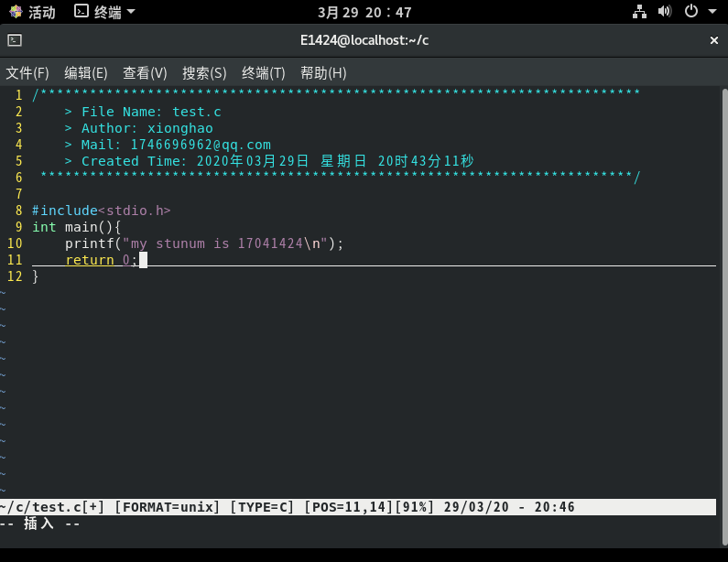Click the terminal vertical scrollbar
This screenshot has height=562, width=728.
[724, 317]
